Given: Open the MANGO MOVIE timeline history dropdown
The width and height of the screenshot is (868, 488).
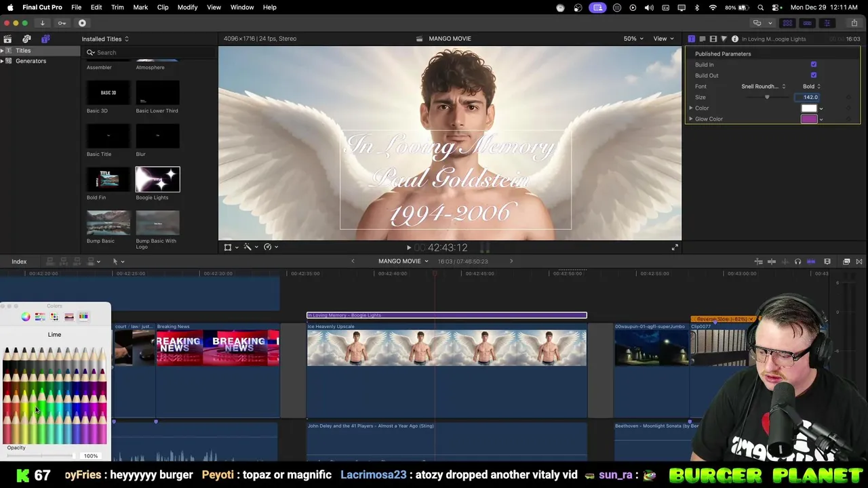Looking at the screenshot, I should click(403, 261).
